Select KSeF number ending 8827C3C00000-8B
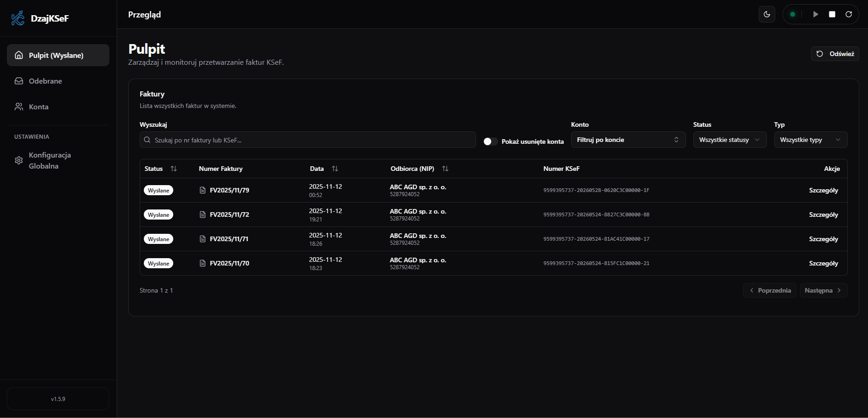Viewport: 868px width, 418px height. [x=596, y=215]
